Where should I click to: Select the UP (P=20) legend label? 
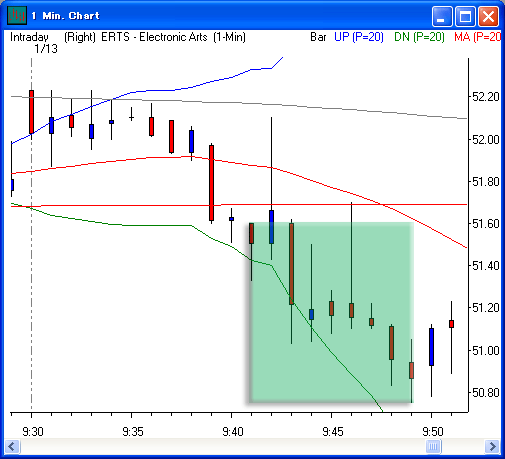[359, 37]
